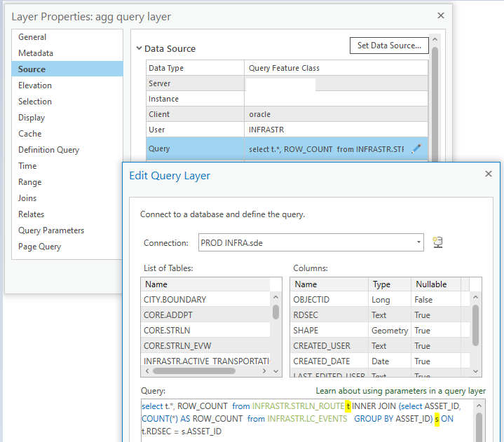Click the columns list scroll up arrow

pos(476,297)
